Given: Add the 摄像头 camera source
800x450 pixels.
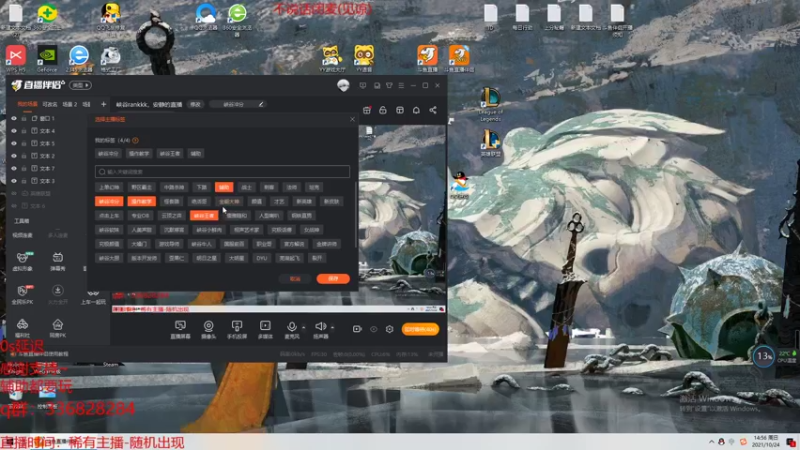Looking at the screenshot, I should pos(209,330).
